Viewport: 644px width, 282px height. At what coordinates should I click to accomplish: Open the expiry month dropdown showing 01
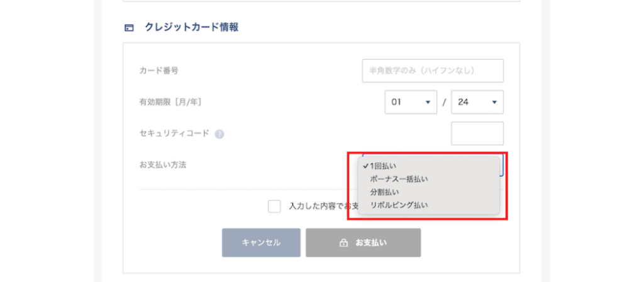(x=411, y=102)
